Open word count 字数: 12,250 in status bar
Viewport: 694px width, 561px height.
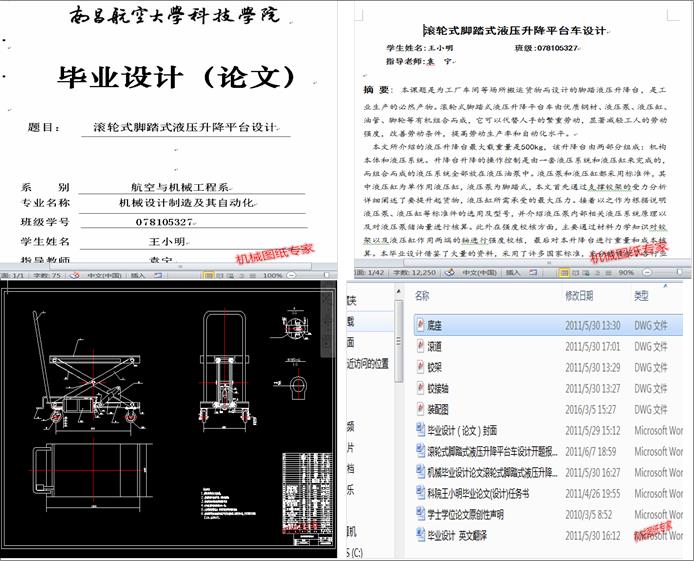[415, 273]
